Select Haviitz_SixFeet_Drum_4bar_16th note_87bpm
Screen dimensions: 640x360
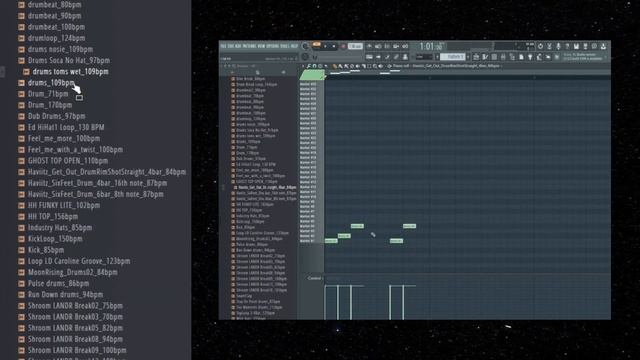[x=97, y=183]
